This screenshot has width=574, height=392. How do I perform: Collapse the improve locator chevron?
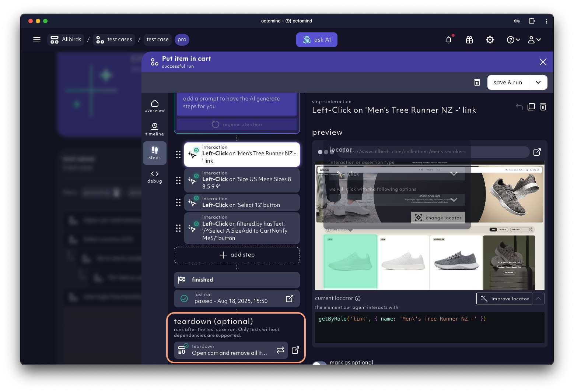(538, 299)
